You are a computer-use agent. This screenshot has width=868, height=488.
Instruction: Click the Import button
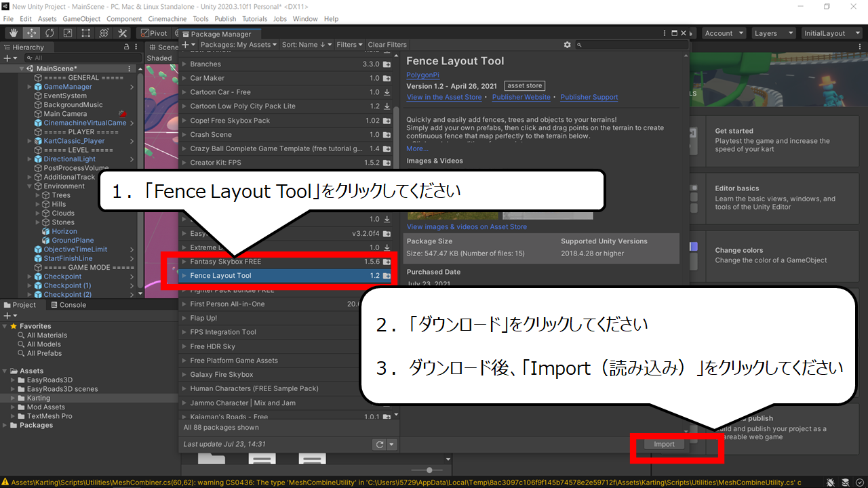click(664, 444)
